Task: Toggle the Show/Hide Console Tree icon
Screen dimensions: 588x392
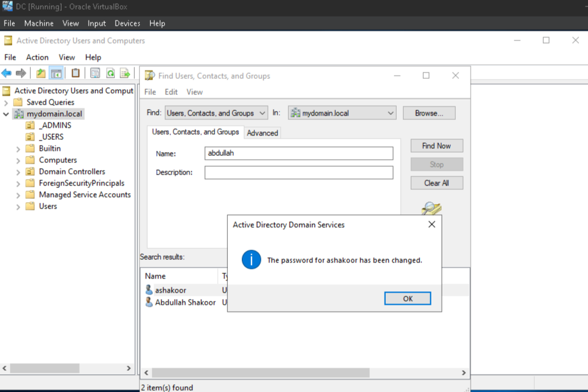Action: pyautogui.click(x=56, y=73)
